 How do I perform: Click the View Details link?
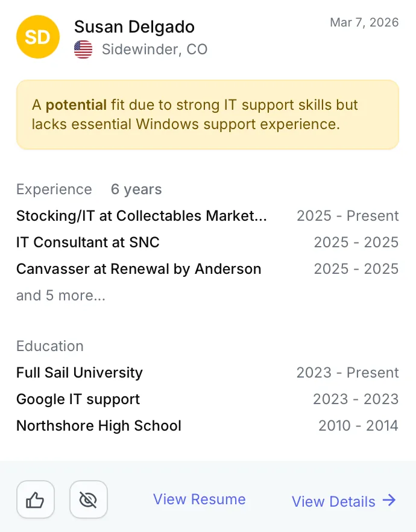[x=333, y=501]
